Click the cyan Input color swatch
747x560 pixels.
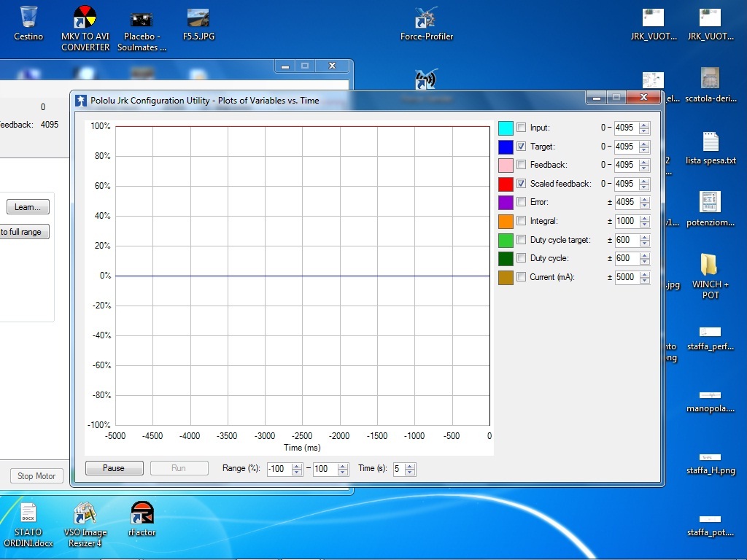[x=506, y=128]
